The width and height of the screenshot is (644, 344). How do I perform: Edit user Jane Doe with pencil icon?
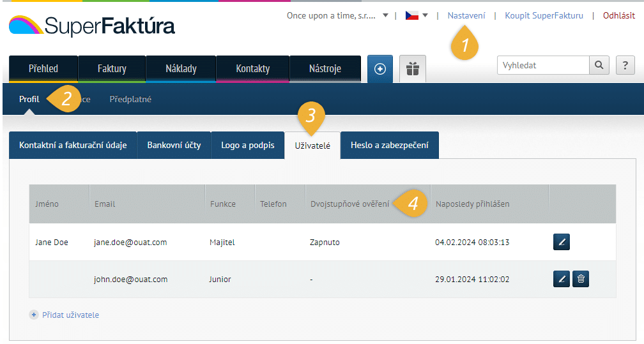coord(562,242)
